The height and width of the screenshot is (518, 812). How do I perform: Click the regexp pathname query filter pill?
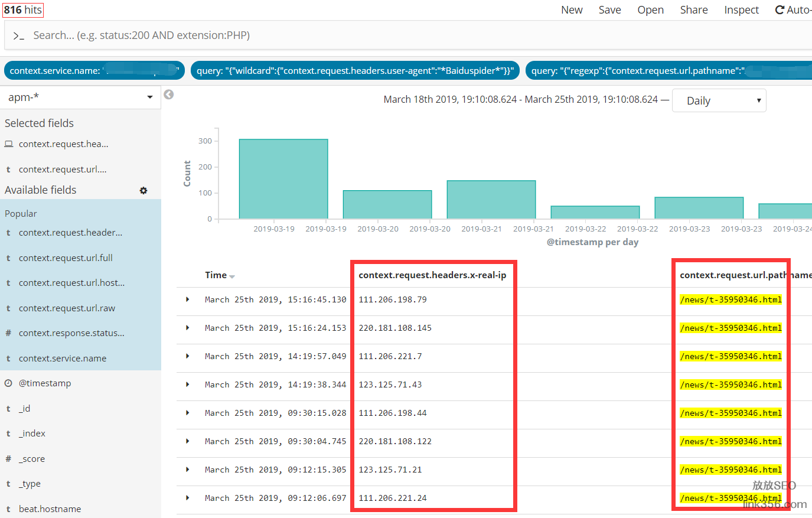click(668, 70)
